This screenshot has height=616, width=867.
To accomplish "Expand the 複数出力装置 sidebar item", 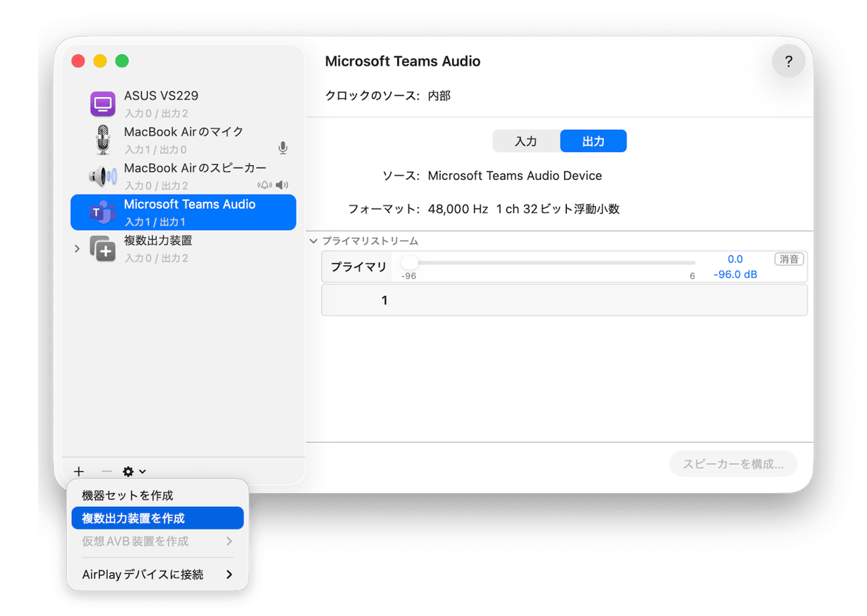I will (x=77, y=249).
